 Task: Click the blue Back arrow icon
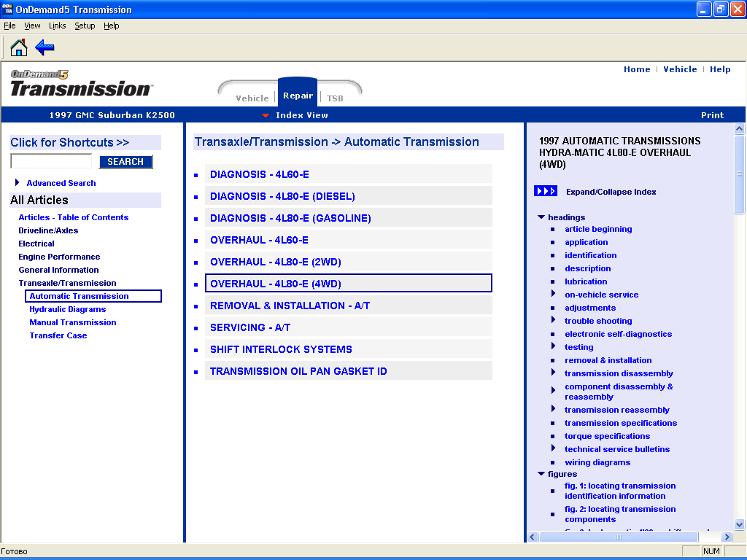(44, 47)
